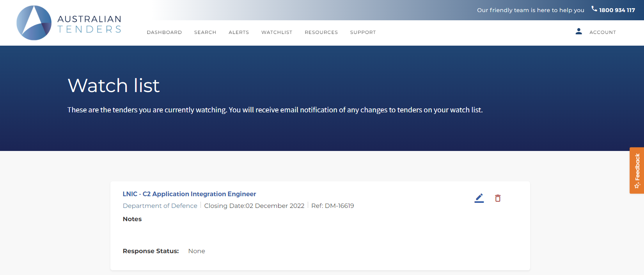Open the Dashboard menu item
The width and height of the screenshot is (644, 275).
(x=164, y=32)
